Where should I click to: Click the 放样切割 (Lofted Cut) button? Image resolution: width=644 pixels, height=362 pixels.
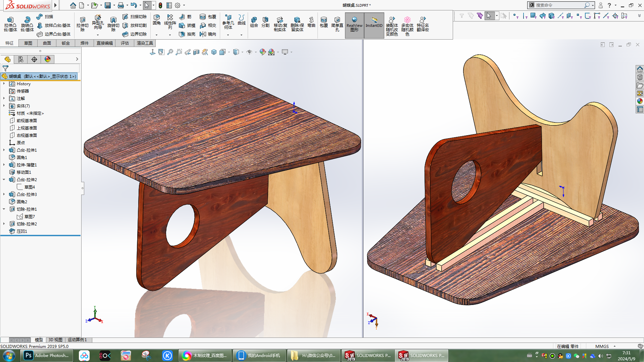click(135, 25)
